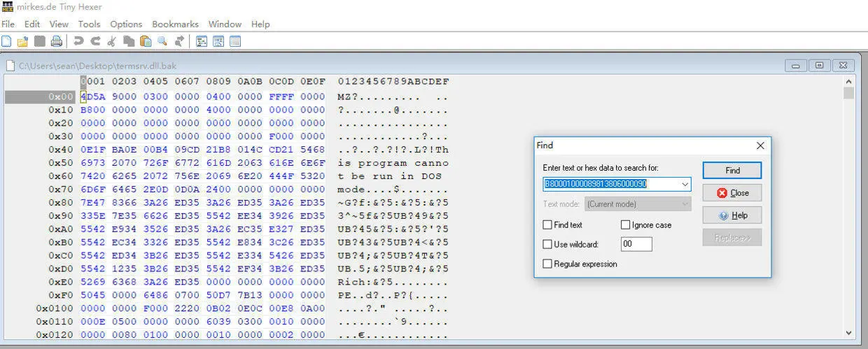Paste with clipboard toolbar icon
Viewport: 868px width, 349px height.
(146, 41)
